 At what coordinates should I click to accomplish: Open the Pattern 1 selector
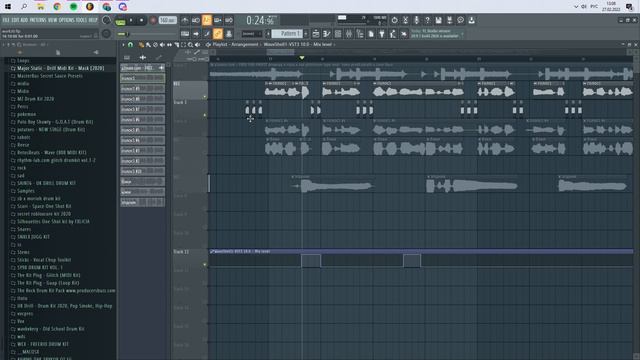click(287, 34)
